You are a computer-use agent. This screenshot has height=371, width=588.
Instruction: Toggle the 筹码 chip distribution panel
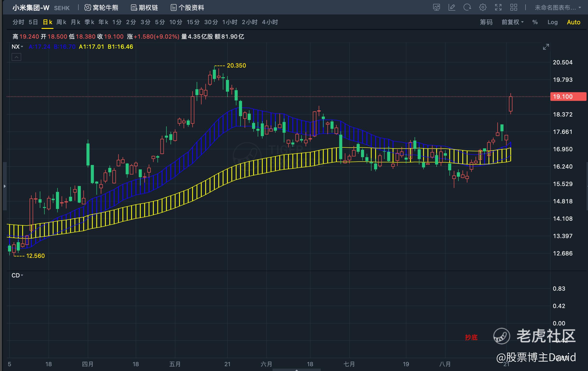click(x=486, y=22)
